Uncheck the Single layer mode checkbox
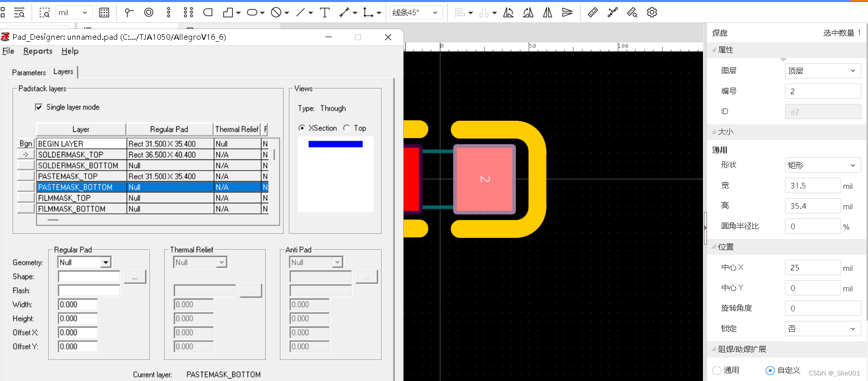The height and width of the screenshot is (381, 868). [x=39, y=107]
